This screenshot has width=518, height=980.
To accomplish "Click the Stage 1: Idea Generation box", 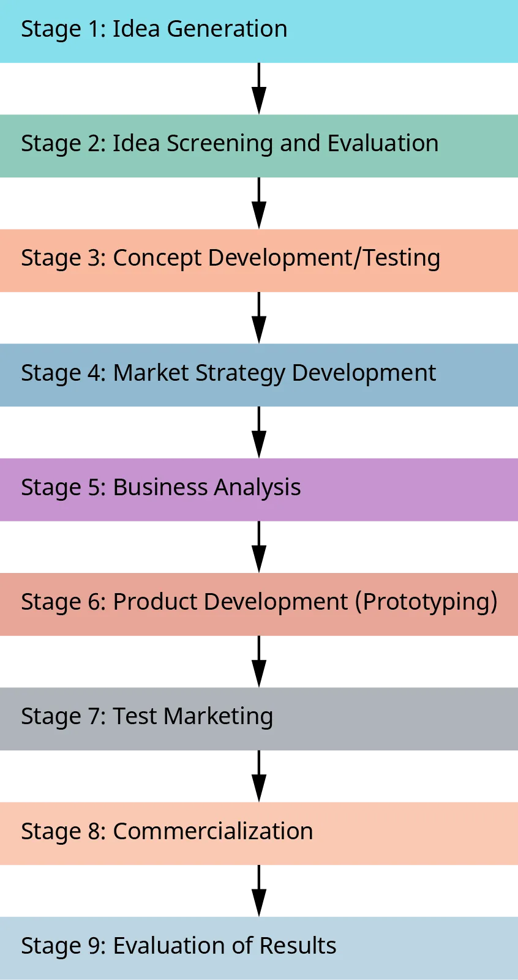I will pyautogui.click(x=259, y=31).
